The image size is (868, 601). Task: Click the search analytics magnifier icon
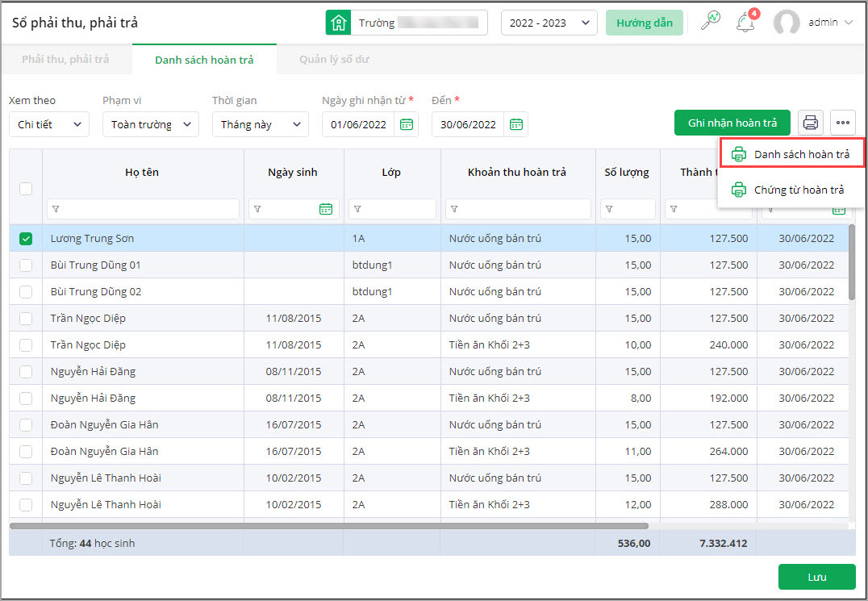(x=711, y=22)
